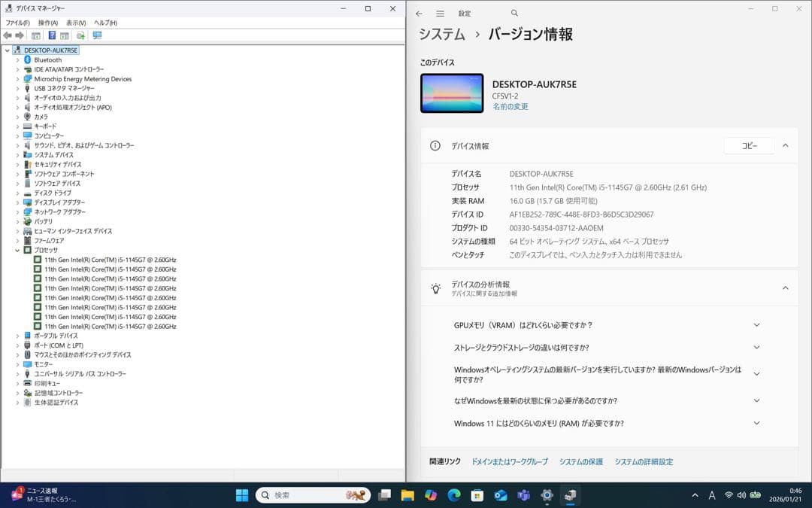Open the Settings hamburger menu

[440, 13]
